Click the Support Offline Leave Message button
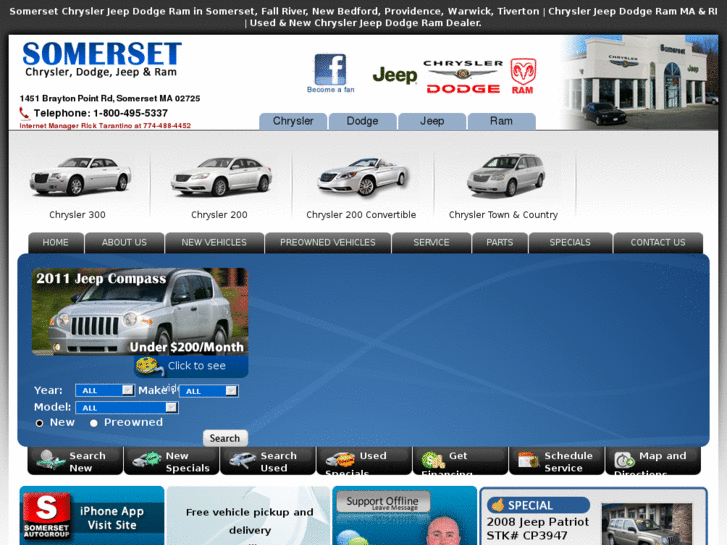727x545 pixels. pos(383,502)
